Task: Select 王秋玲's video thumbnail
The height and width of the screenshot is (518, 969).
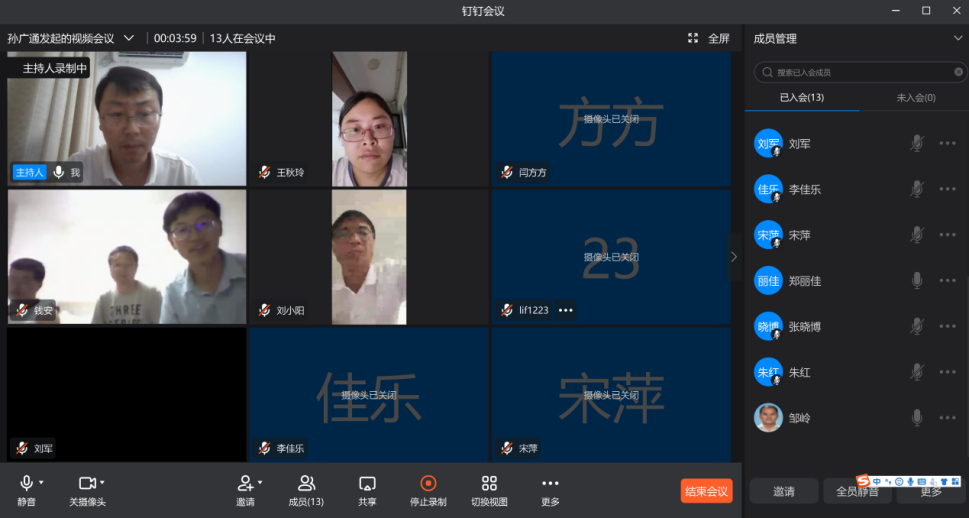Action: pos(368,119)
